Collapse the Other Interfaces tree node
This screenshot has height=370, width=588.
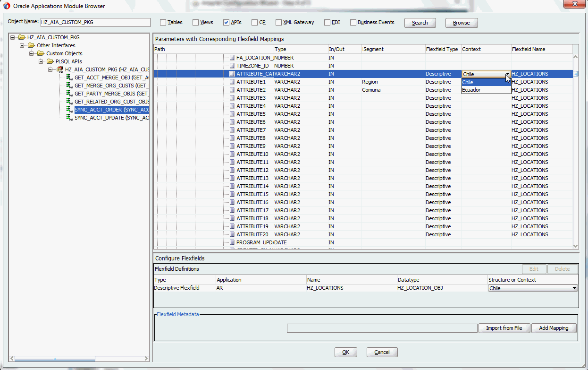[x=22, y=45]
